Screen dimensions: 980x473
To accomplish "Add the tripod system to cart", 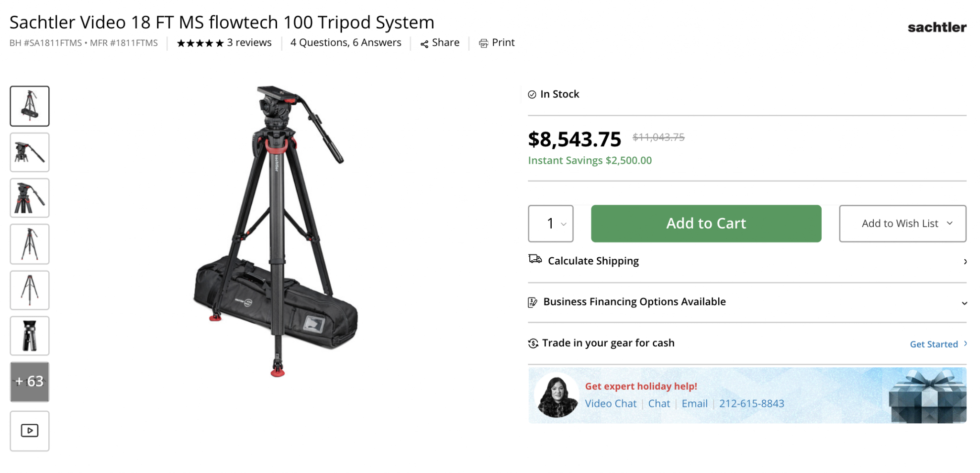I will [x=705, y=223].
